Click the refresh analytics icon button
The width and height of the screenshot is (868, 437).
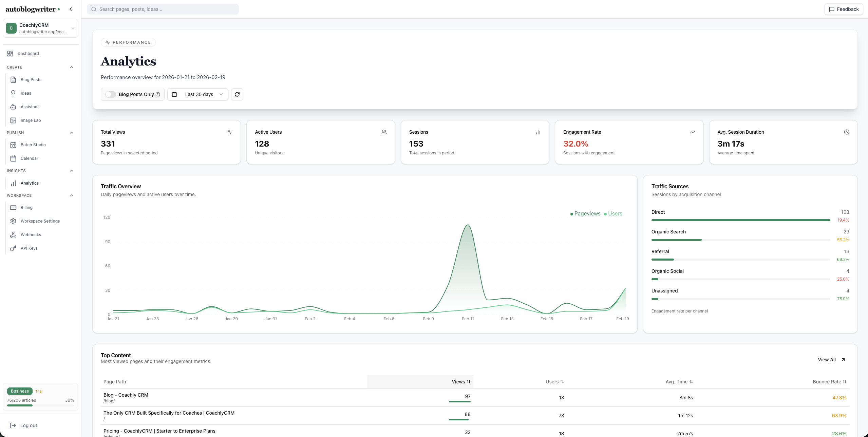[x=237, y=94]
